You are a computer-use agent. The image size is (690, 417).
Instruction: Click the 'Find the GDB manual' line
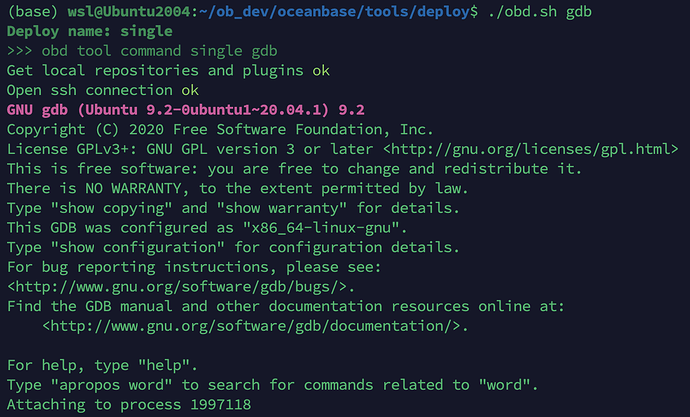click(286, 306)
